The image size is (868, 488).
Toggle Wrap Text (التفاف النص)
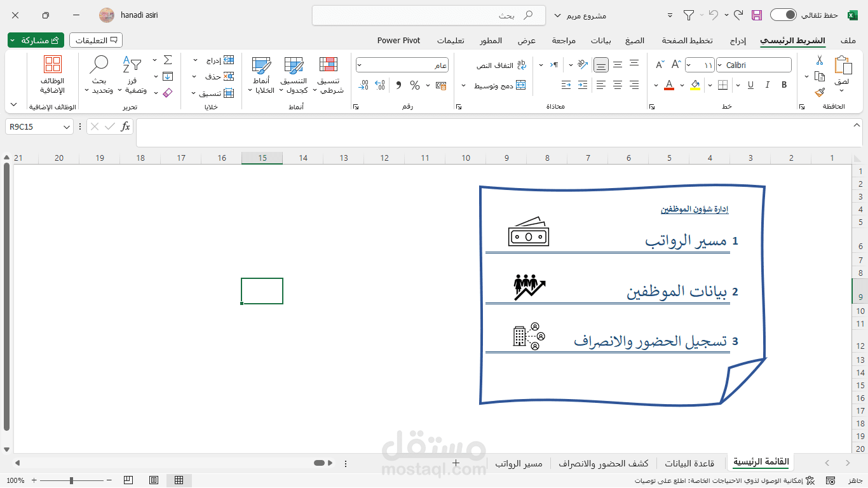pos(501,65)
